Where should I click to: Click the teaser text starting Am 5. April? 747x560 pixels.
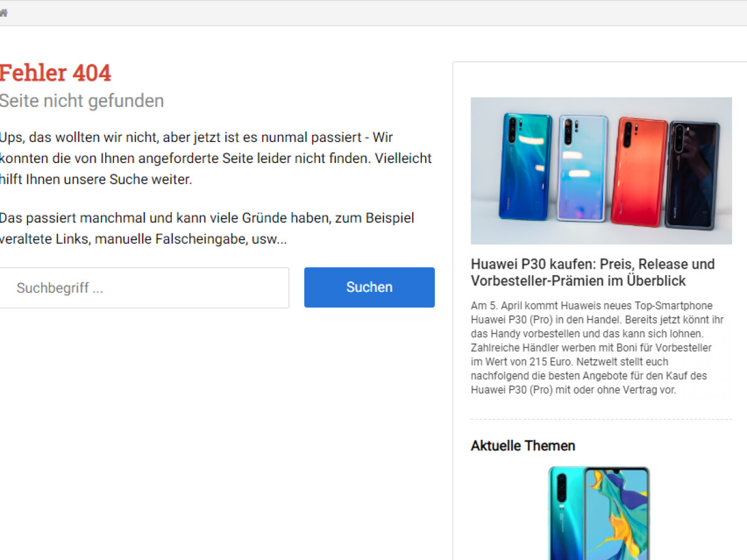(x=591, y=348)
